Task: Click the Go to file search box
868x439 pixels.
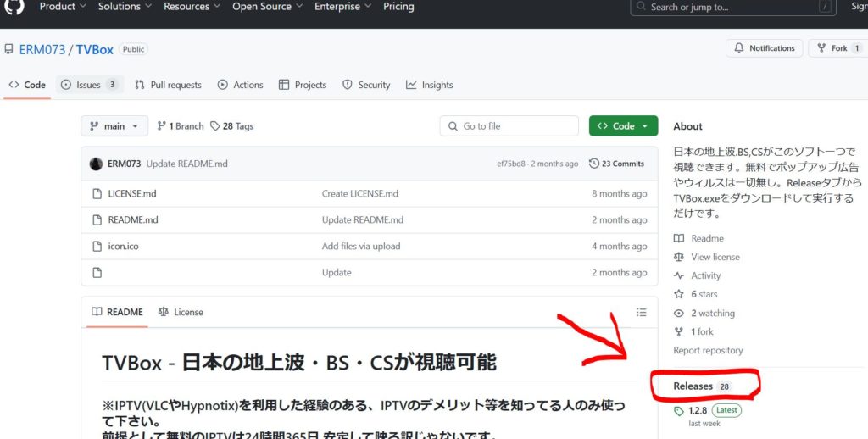Action: (x=509, y=126)
